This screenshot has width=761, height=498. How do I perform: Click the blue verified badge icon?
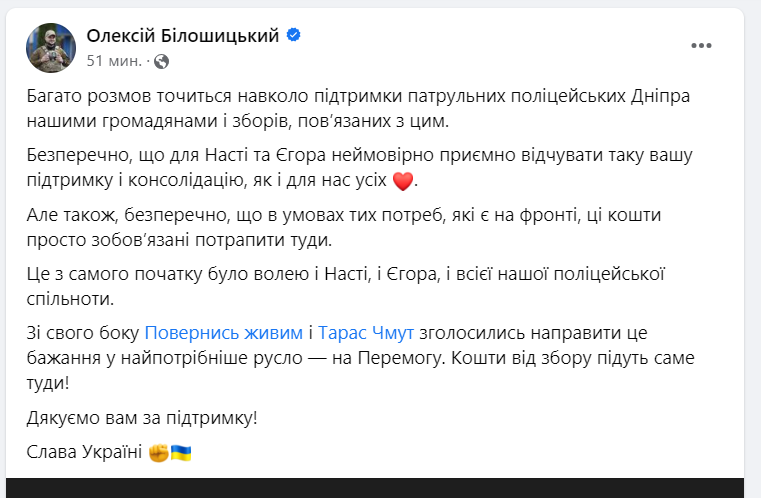coord(294,35)
